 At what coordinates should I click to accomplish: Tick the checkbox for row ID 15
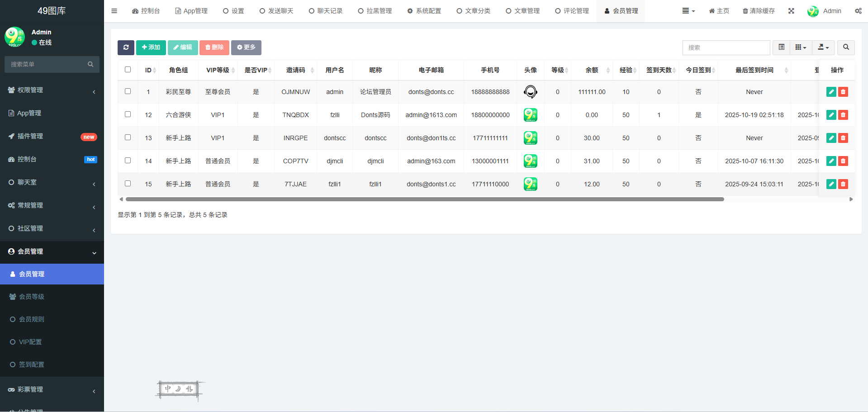pyautogui.click(x=128, y=184)
